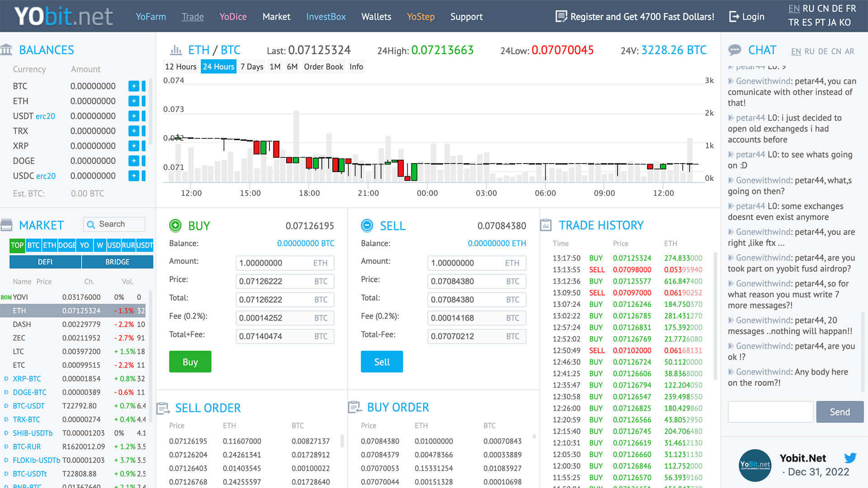Click the bar chart icon near ETH/BTC pair
Image resolution: width=868 pixels, height=488 pixels.
click(x=176, y=50)
